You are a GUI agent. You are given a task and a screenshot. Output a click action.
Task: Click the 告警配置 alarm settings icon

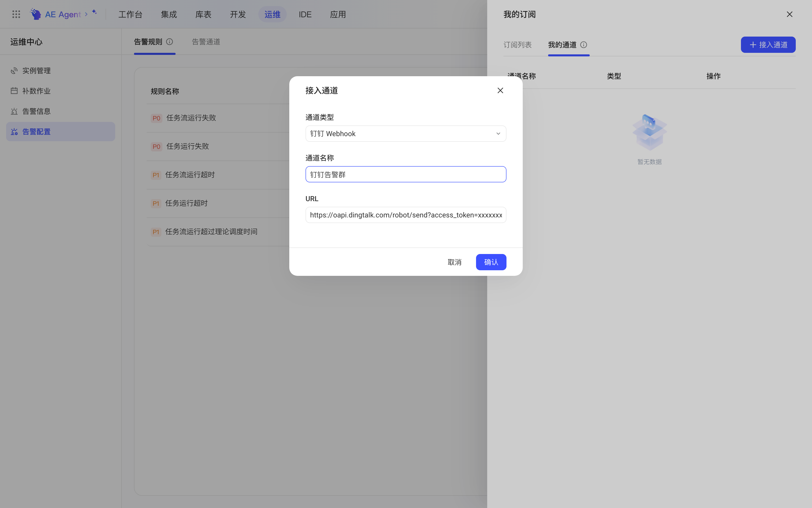[14, 132]
